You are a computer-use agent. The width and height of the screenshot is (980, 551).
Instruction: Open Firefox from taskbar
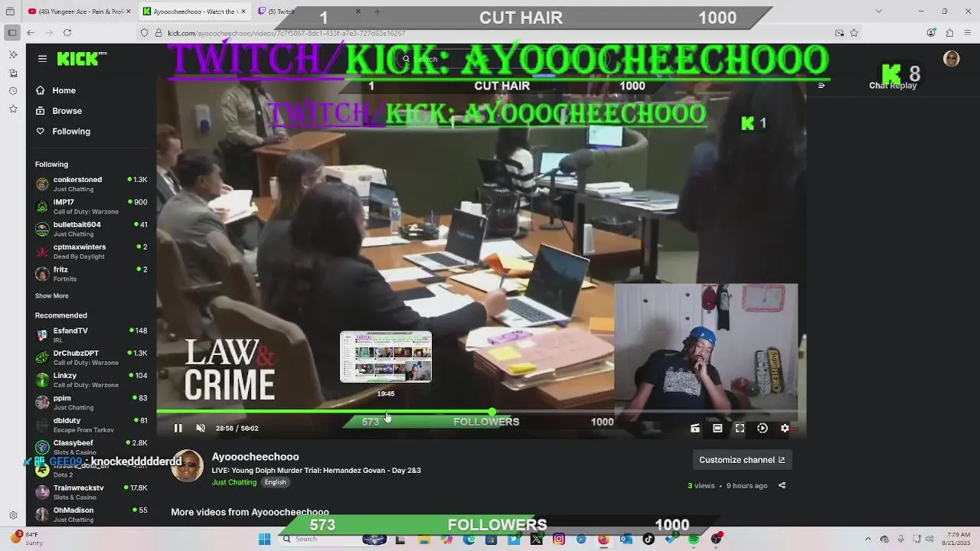[603, 540]
